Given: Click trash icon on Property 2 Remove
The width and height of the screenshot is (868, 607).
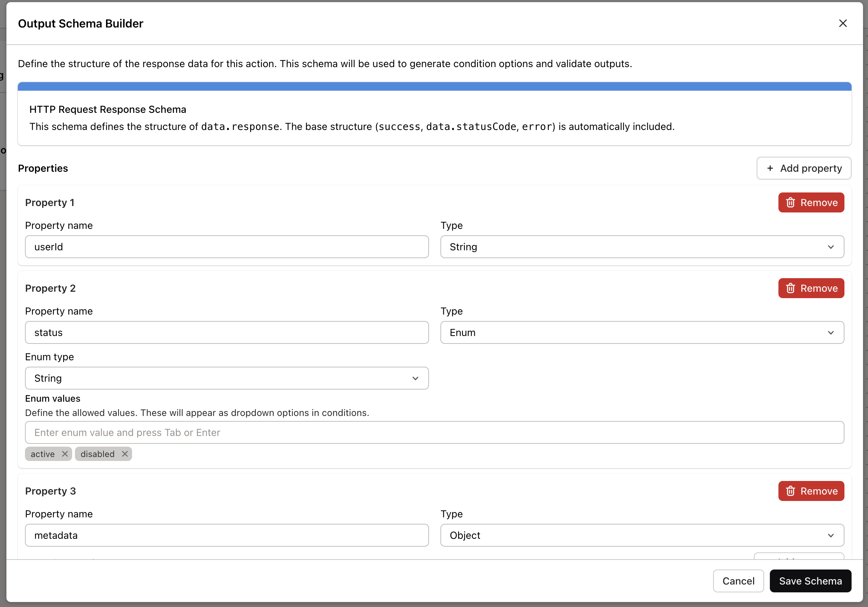Looking at the screenshot, I should [790, 289].
